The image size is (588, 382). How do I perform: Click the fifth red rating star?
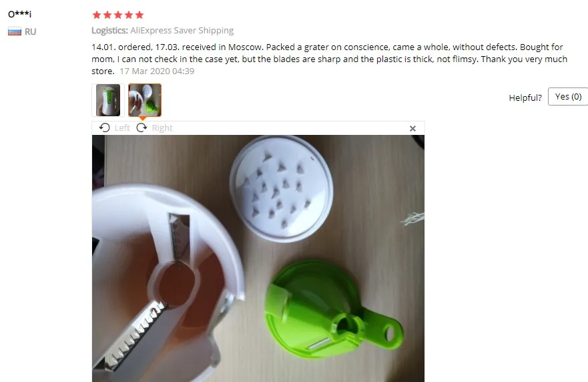[x=139, y=15]
